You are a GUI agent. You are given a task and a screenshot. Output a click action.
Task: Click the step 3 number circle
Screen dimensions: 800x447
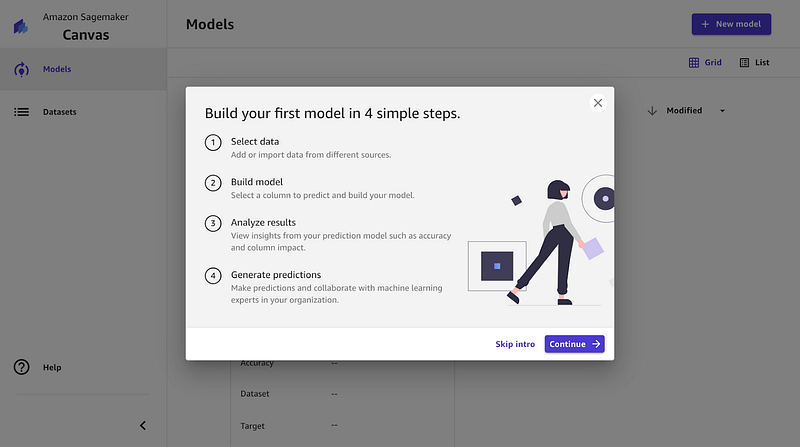pos(213,223)
